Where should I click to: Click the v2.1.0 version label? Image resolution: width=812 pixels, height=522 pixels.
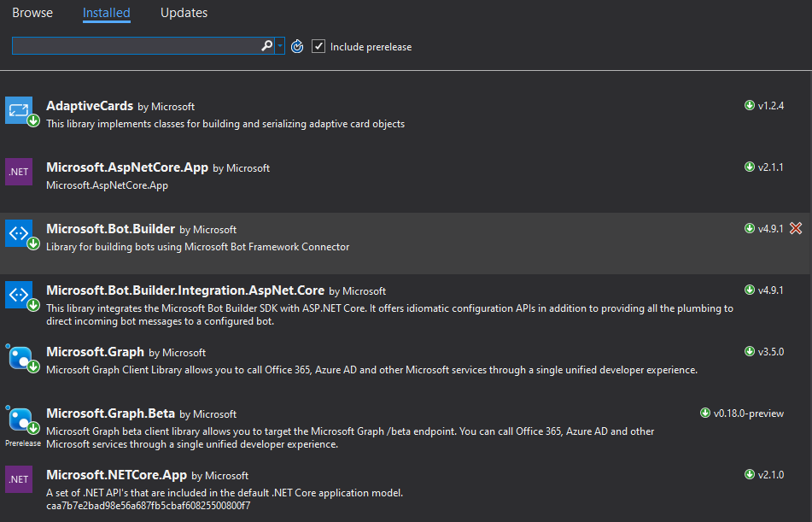(771, 475)
